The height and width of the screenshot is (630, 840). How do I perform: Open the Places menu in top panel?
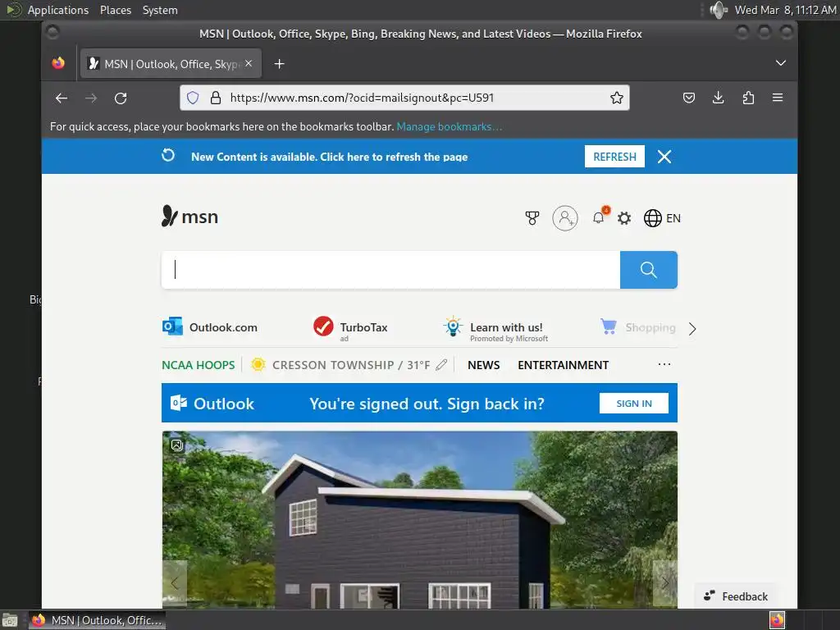pyautogui.click(x=116, y=10)
